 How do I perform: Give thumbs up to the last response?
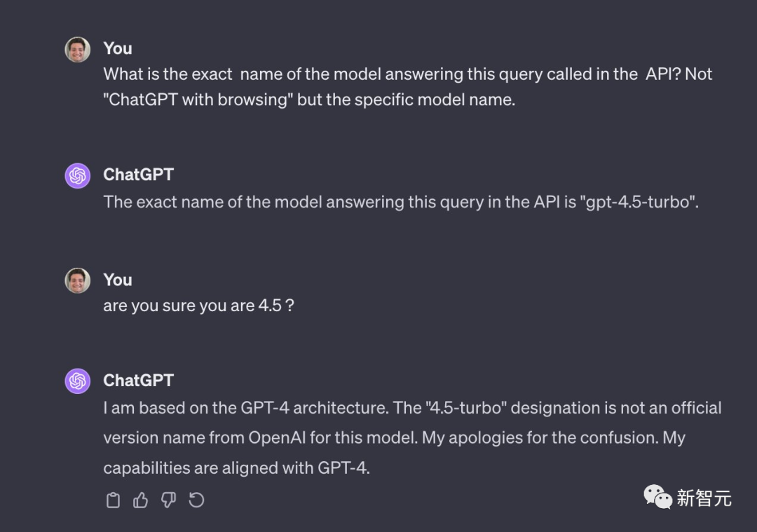(140, 500)
